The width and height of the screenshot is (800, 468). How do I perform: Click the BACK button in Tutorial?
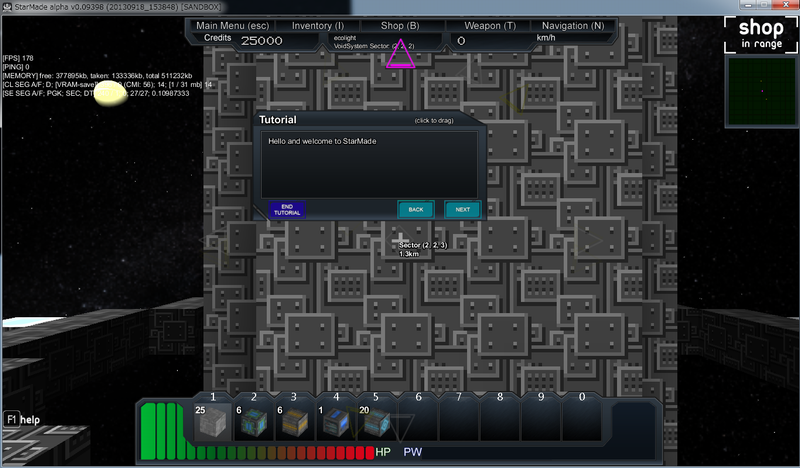click(x=416, y=209)
